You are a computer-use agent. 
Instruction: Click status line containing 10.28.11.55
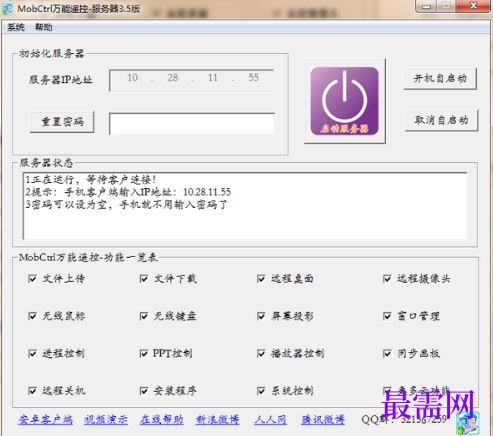coord(128,192)
